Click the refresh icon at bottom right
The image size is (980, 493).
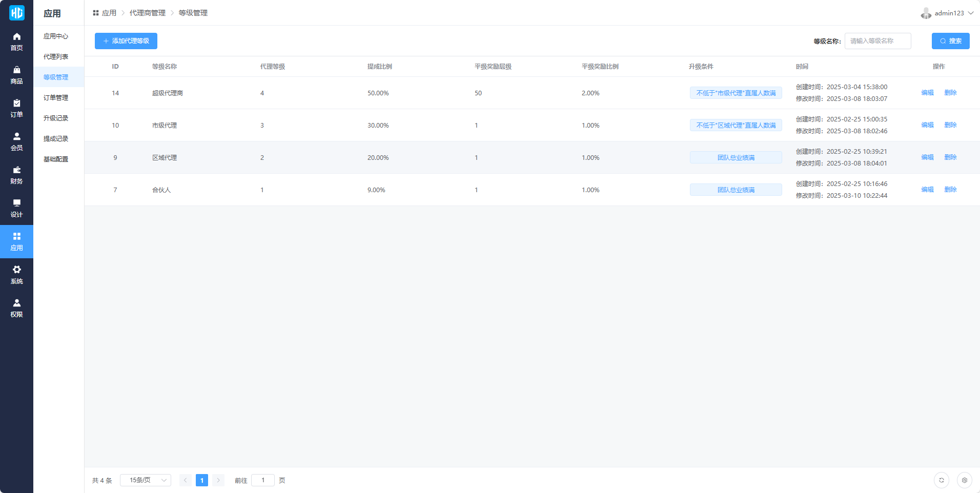pos(941,480)
